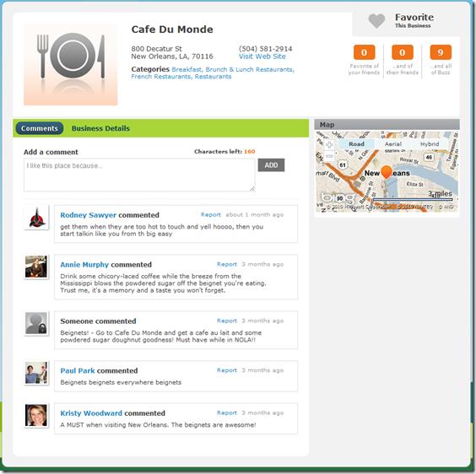Viewport: 476px width, 474px height.
Task: Open Rodney Sawyer's profile link
Action: [x=89, y=215]
